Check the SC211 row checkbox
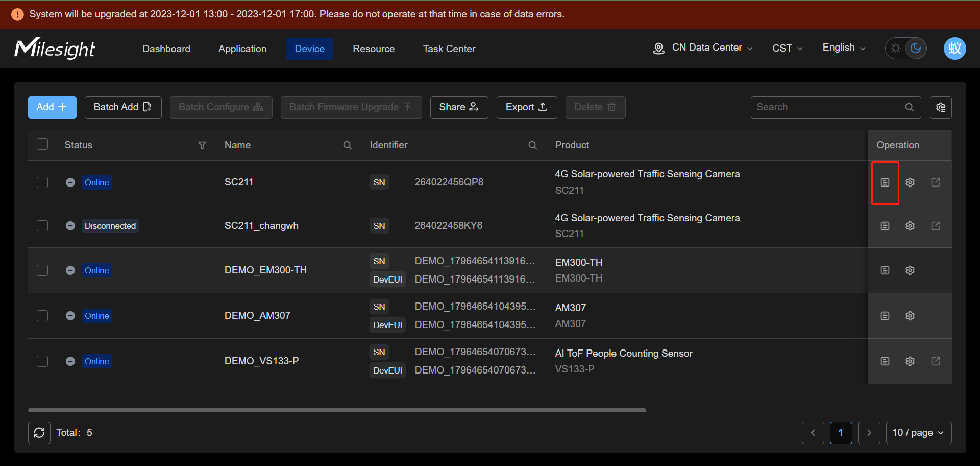 42,182
